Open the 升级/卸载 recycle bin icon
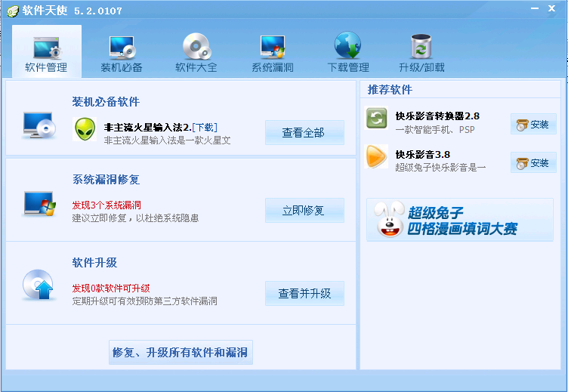The width and height of the screenshot is (568, 392). [x=421, y=46]
